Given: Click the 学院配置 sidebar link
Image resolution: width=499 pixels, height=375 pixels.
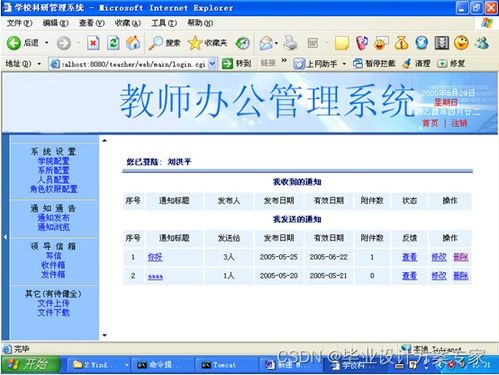Looking at the screenshot, I should click(x=53, y=161).
